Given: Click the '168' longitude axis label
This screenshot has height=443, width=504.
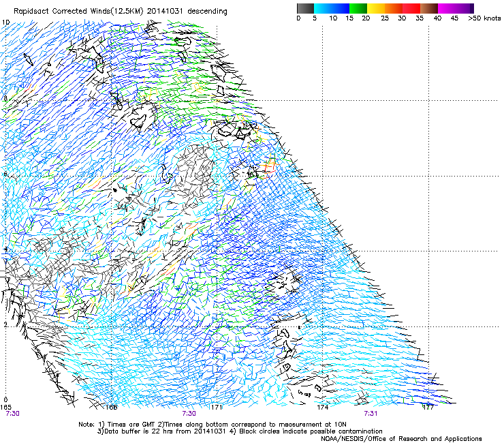Looking at the screenshot, I should click(x=111, y=408).
